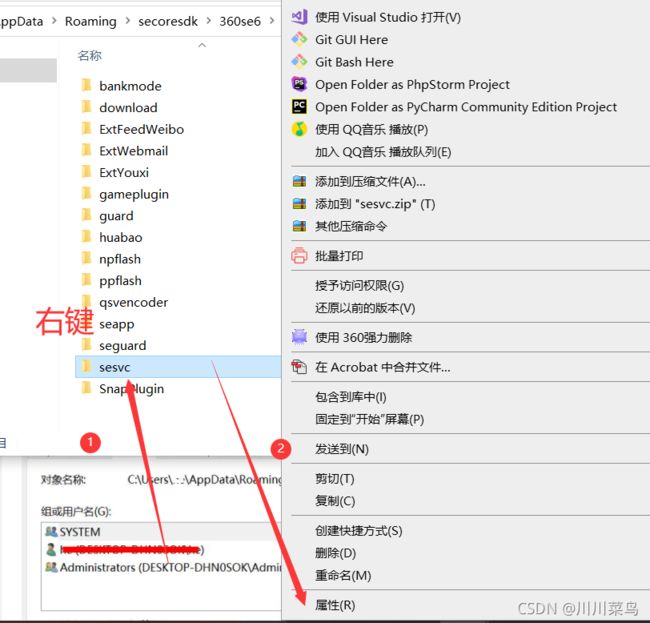Click archive icon beside 添加到 "sesvc.zip"
Screen dimensions: 650x623
point(299,204)
